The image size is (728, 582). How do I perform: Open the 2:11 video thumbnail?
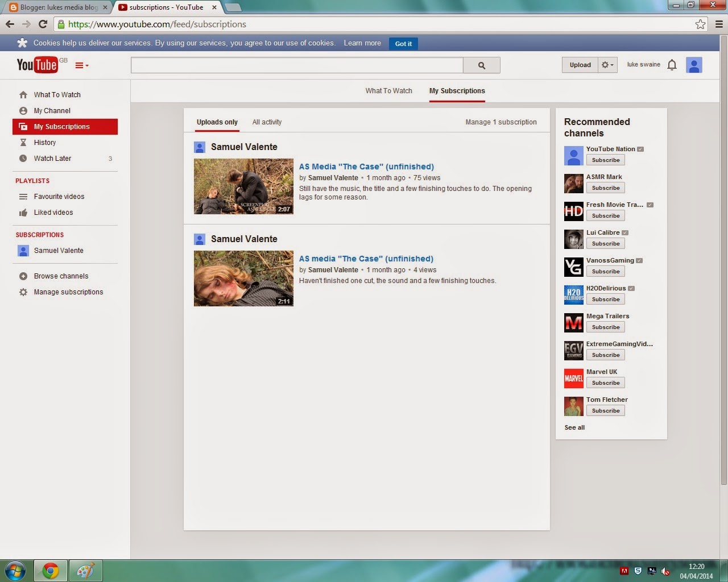click(x=243, y=278)
